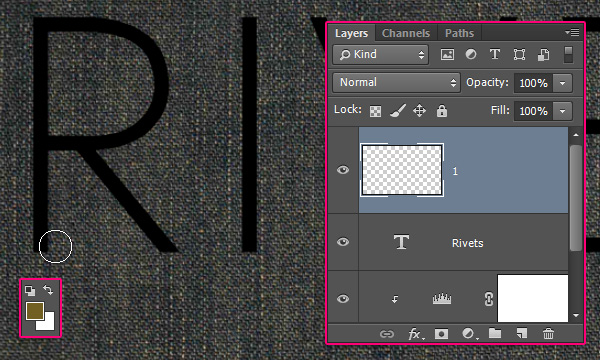Image resolution: width=600 pixels, height=360 pixels.
Task: Select the layer named 1
Action: (x=455, y=171)
